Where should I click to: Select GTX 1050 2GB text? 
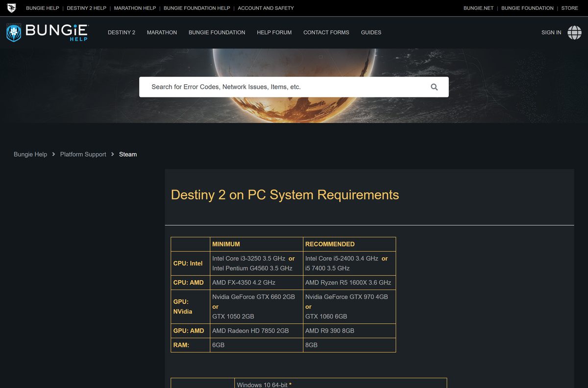pyautogui.click(x=233, y=316)
